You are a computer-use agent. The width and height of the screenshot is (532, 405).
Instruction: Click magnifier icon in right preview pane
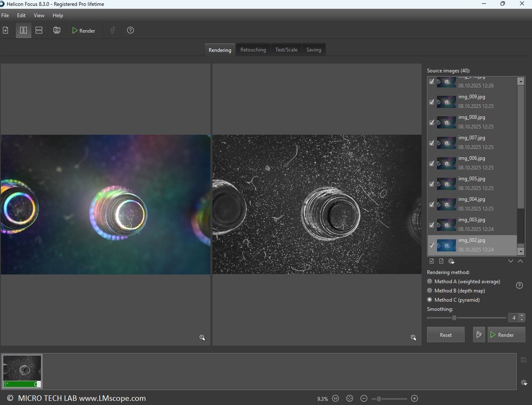pyautogui.click(x=413, y=338)
